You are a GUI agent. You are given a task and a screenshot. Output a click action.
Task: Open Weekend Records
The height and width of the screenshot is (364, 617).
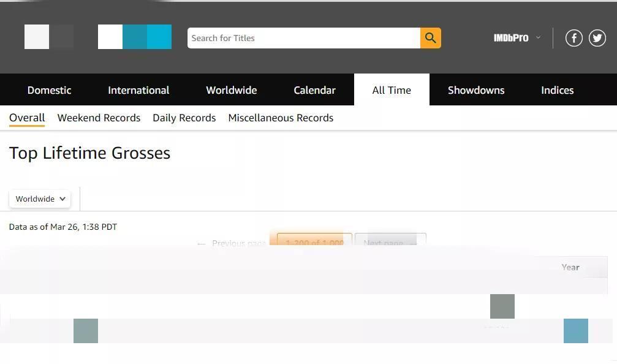click(x=99, y=118)
